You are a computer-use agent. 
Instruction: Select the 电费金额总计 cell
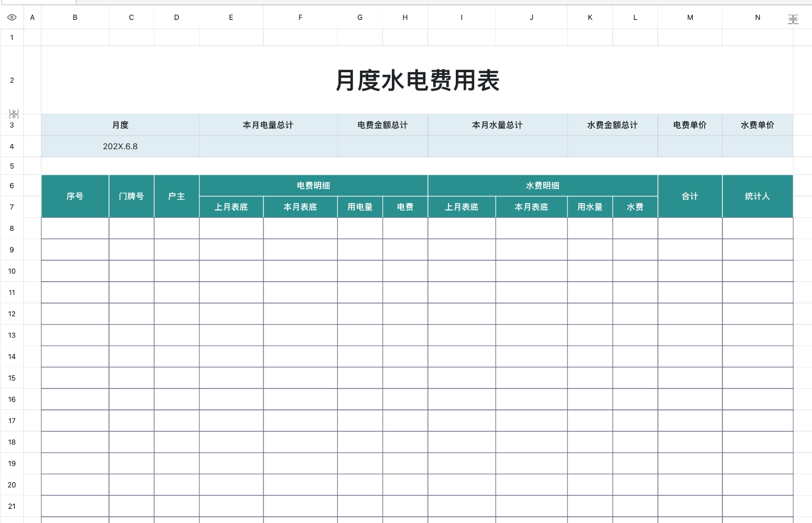(x=382, y=125)
